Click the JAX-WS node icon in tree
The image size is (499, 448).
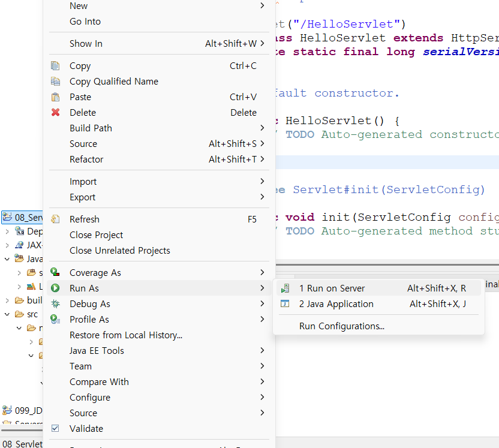pos(19,245)
